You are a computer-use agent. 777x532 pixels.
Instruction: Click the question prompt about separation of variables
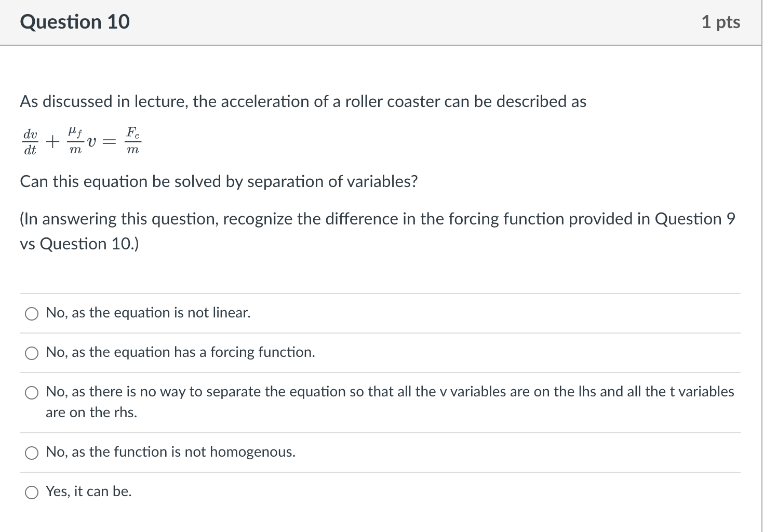click(x=218, y=182)
